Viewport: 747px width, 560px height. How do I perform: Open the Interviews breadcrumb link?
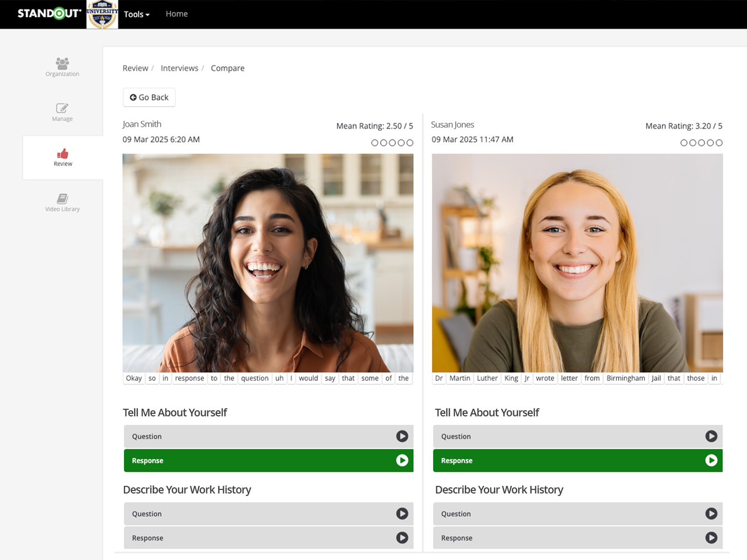179,68
